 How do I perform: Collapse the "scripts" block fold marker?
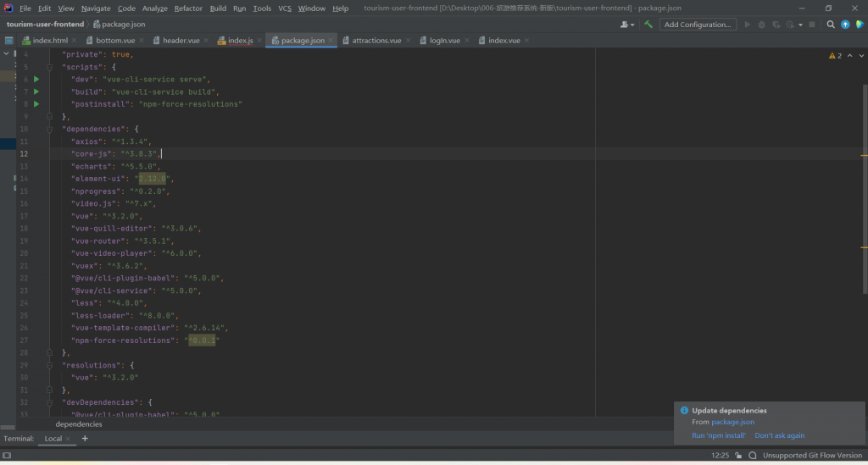pyautogui.click(x=50, y=67)
